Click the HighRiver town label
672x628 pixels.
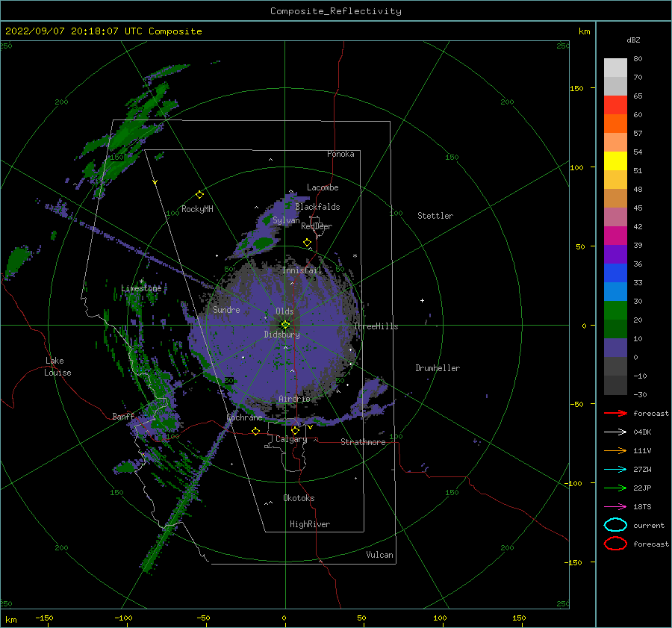point(310,524)
